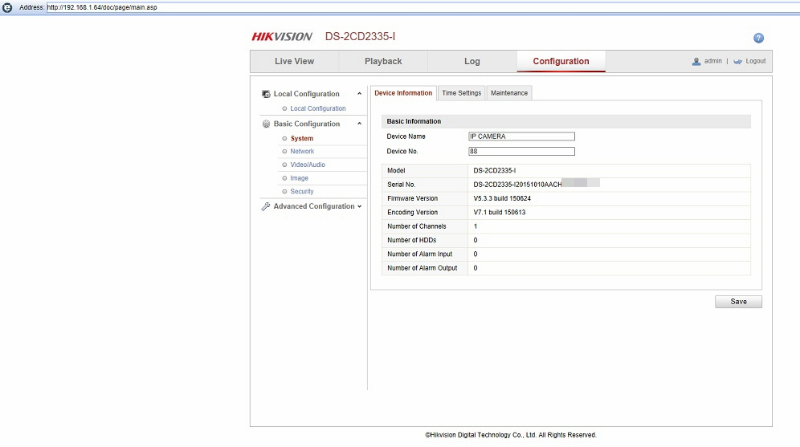The image size is (800, 447).
Task: Click the Number of Channels row label
Action: [416, 226]
